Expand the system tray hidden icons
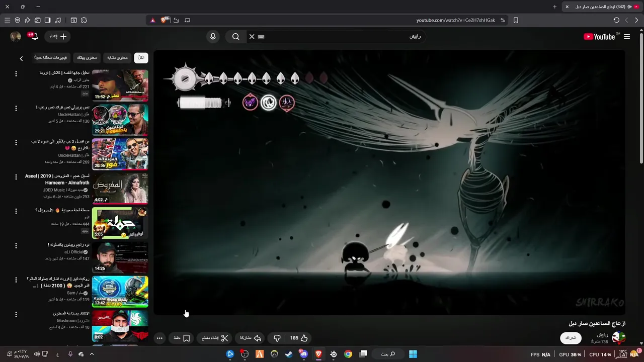644x362 pixels. [92, 354]
